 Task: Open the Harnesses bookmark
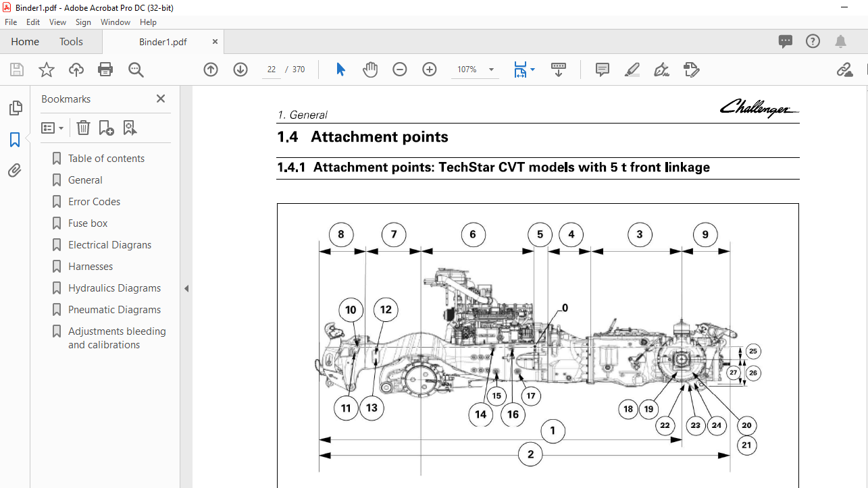(91, 267)
